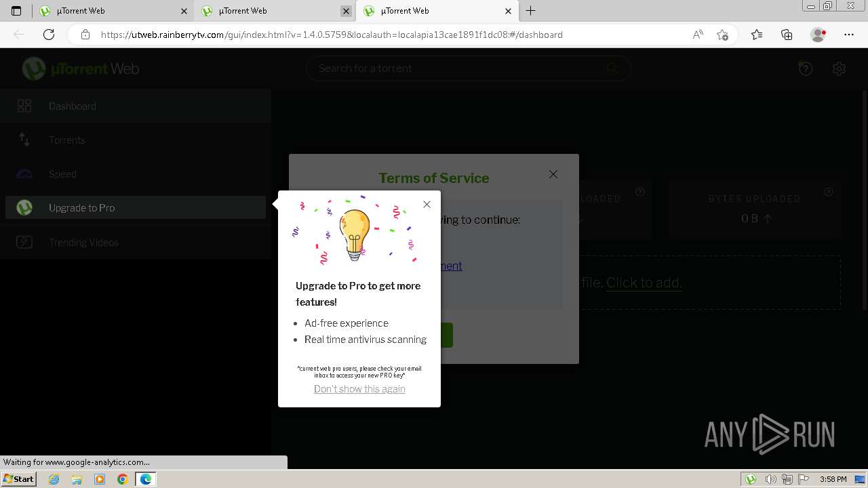Close the first µTorrent Web tab
Screen dimensions: 868x488
coord(184,11)
